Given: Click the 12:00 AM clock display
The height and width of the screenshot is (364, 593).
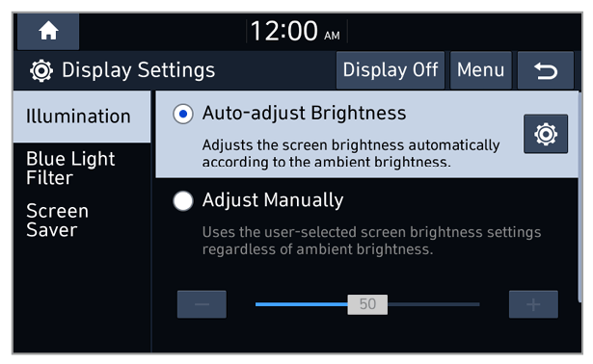Looking at the screenshot, I should [x=296, y=31].
